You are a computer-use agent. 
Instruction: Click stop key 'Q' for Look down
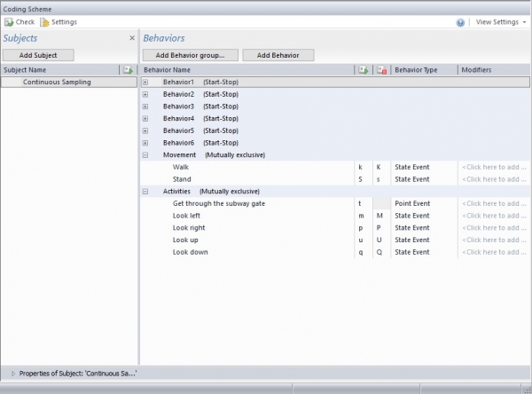click(x=381, y=252)
